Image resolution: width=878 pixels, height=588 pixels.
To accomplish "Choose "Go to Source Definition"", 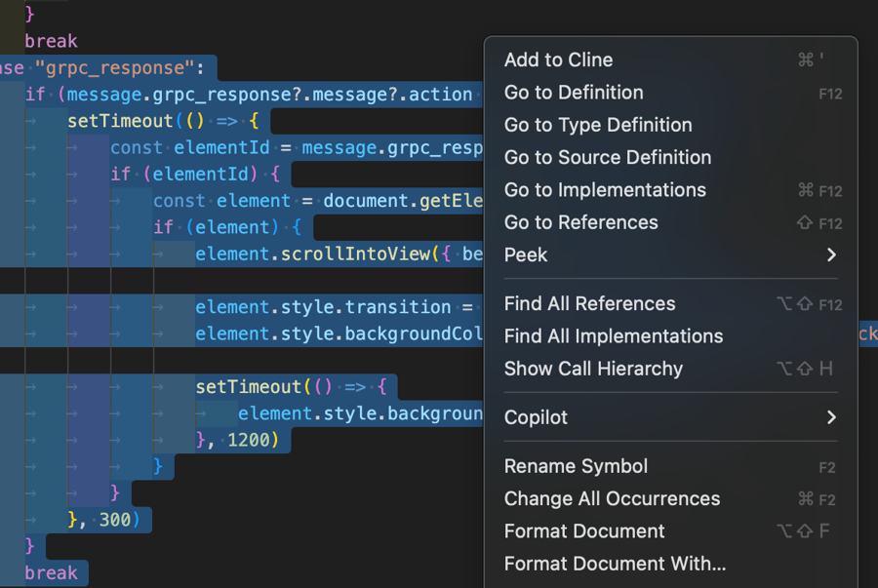I will point(607,157).
